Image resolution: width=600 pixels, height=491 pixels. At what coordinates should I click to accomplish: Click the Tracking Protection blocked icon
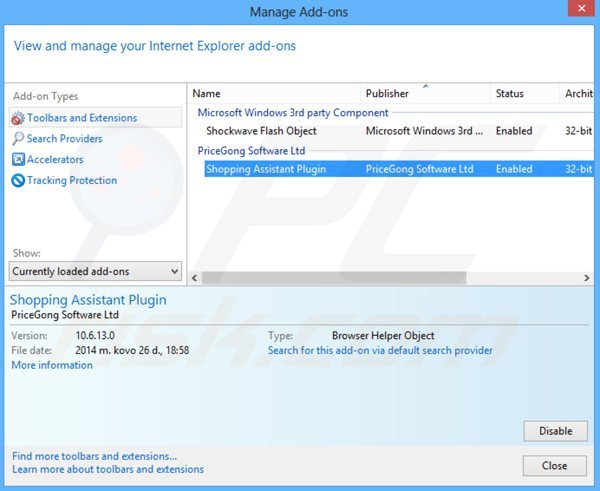[x=18, y=181]
